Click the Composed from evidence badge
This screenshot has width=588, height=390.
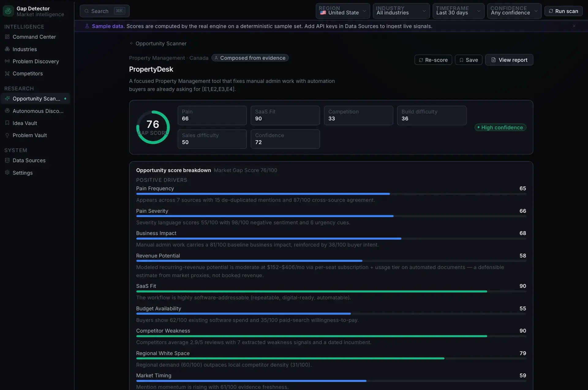point(250,58)
